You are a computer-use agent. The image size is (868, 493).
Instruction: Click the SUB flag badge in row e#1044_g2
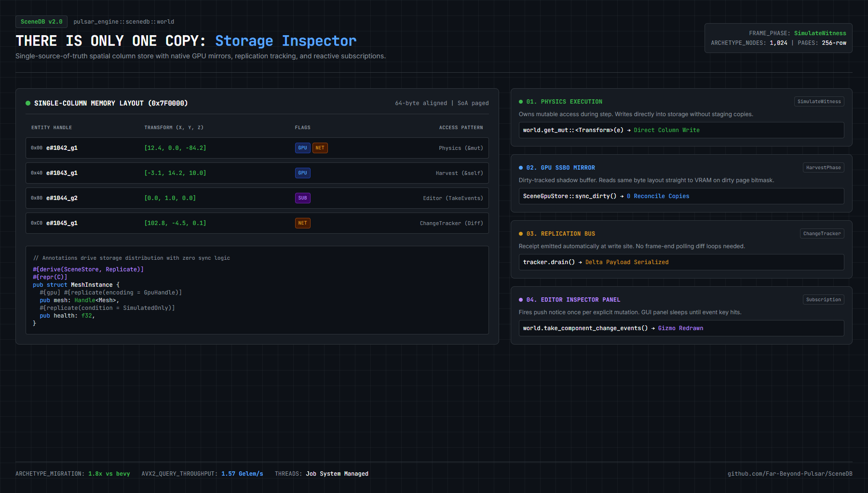pos(303,198)
